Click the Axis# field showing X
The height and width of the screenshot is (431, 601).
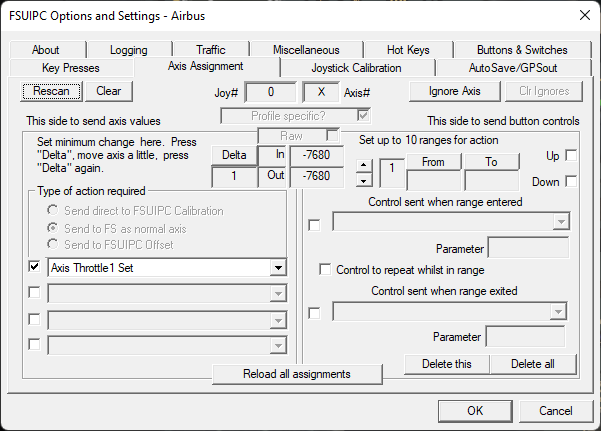point(321,92)
